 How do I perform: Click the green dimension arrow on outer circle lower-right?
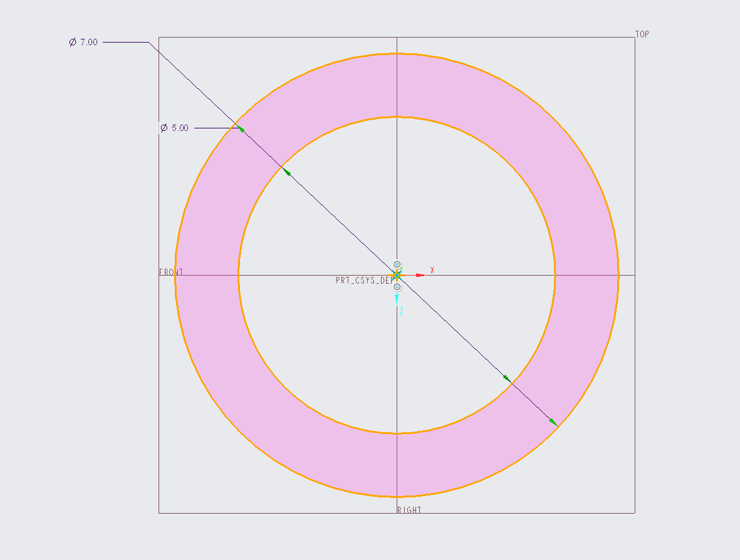pyautogui.click(x=553, y=422)
